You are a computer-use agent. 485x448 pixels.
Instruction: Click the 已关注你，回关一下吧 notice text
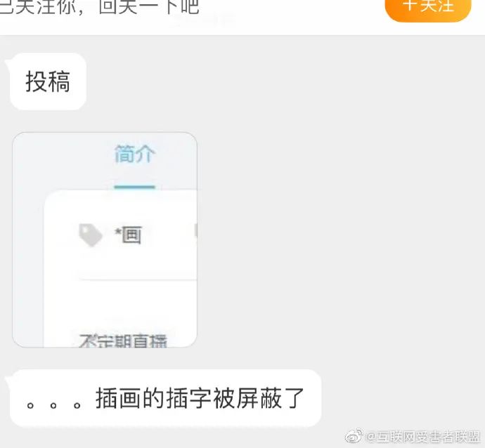99,7
